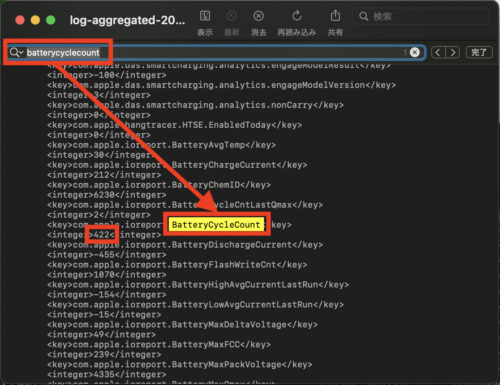The height and width of the screenshot is (385, 500).
Task: Click the integer 239 value line
Action: point(104,355)
